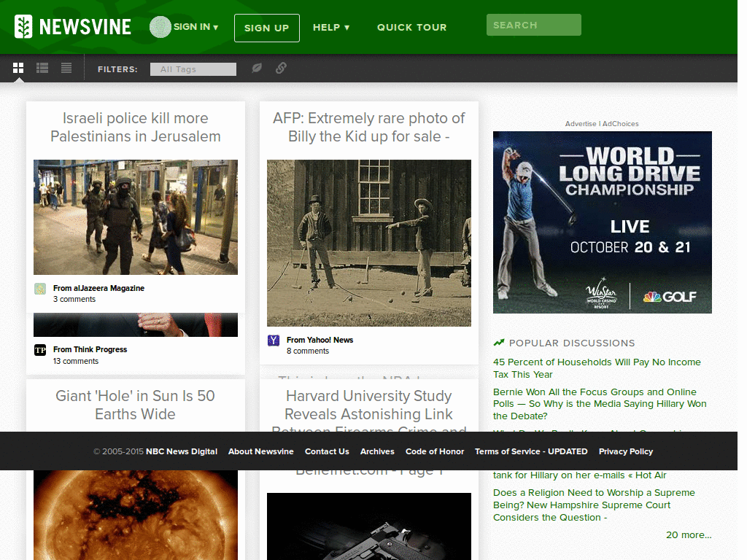The width and height of the screenshot is (747, 560).
Task: Switch to list-with-thumbnails view
Action: [x=42, y=68]
